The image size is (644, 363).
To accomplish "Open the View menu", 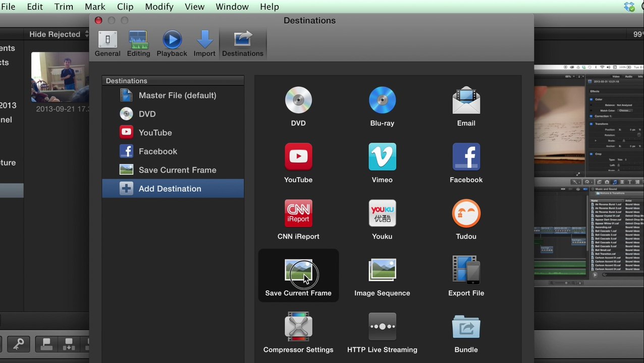I will [194, 7].
